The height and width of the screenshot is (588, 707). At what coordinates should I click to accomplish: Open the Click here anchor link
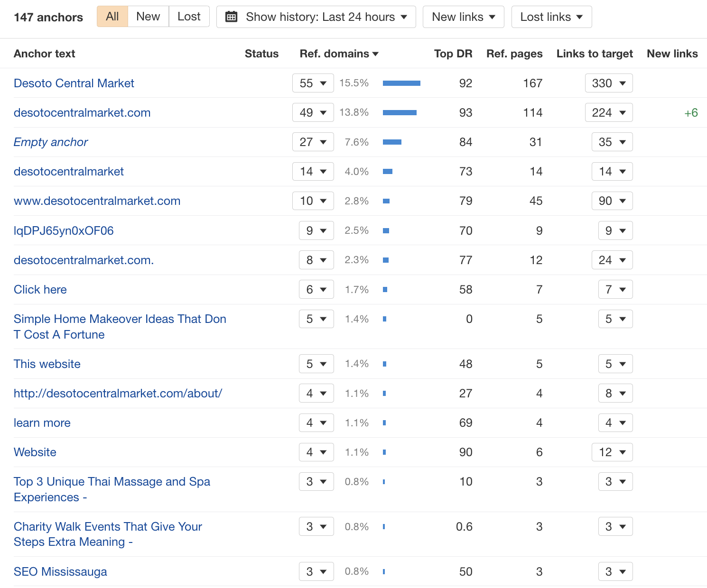[40, 289]
